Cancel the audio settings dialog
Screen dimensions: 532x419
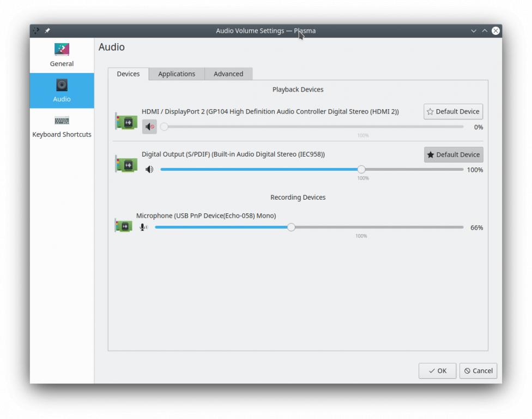pos(478,370)
